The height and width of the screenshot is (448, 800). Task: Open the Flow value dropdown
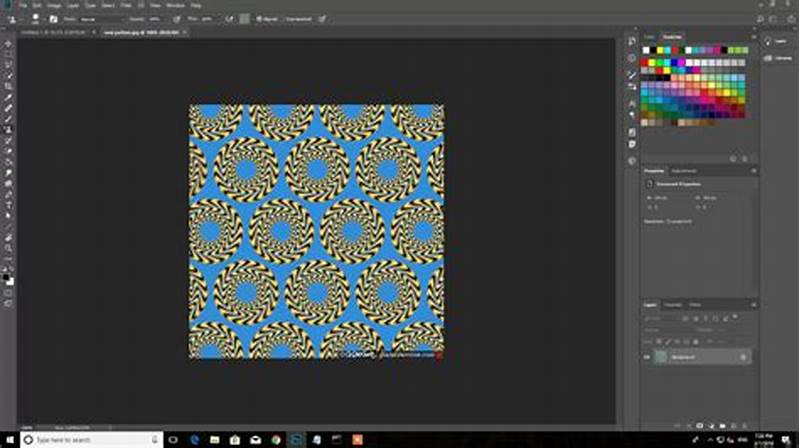coord(207,19)
